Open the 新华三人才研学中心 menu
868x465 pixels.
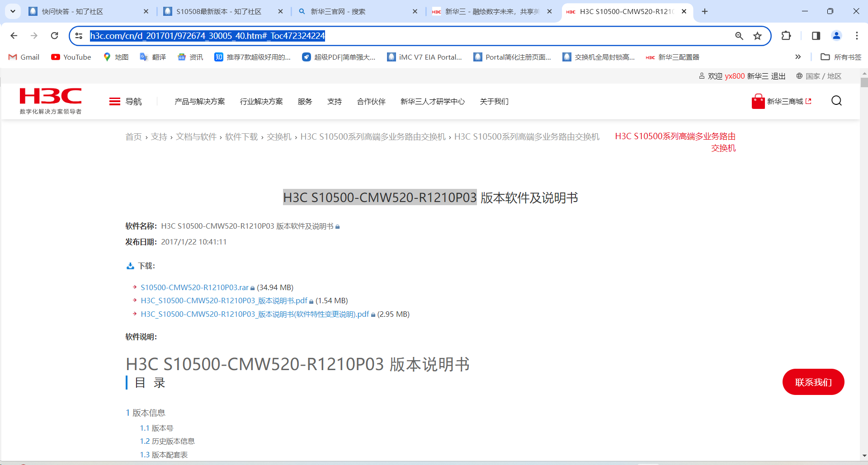pyautogui.click(x=433, y=102)
